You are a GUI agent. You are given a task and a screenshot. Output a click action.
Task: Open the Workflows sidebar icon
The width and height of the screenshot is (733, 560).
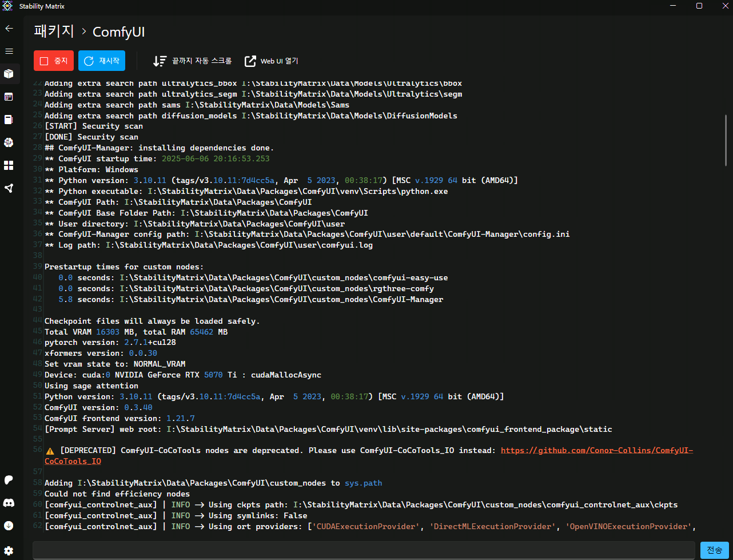pyautogui.click(x=9, y=188)
